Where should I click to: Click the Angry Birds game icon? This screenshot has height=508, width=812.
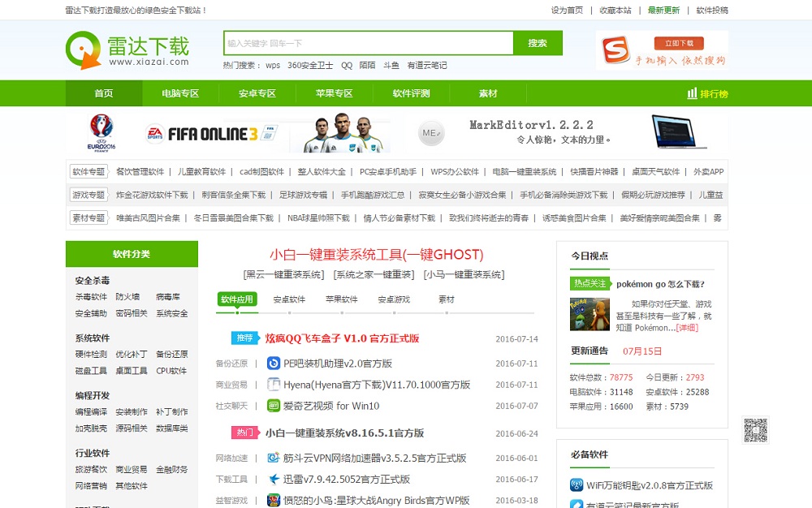pyautogui.click(x=274, y=500)
